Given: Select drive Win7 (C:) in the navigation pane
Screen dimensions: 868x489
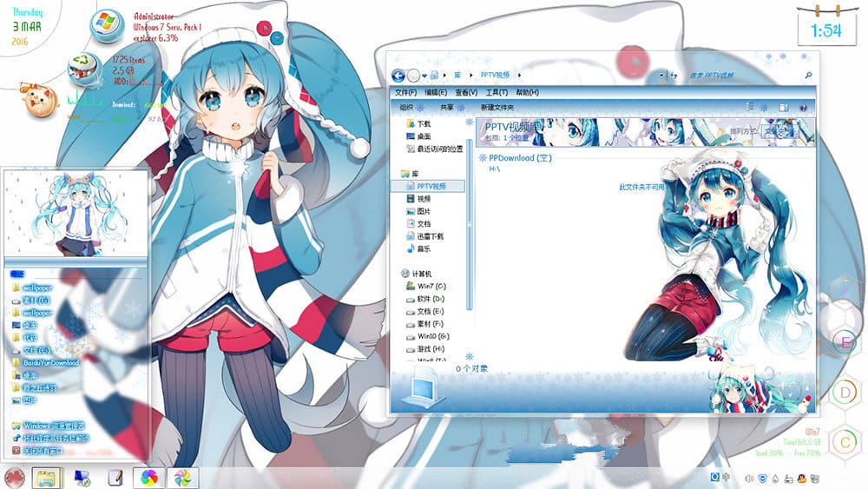Looking at the screenshot, I should 425,287.
